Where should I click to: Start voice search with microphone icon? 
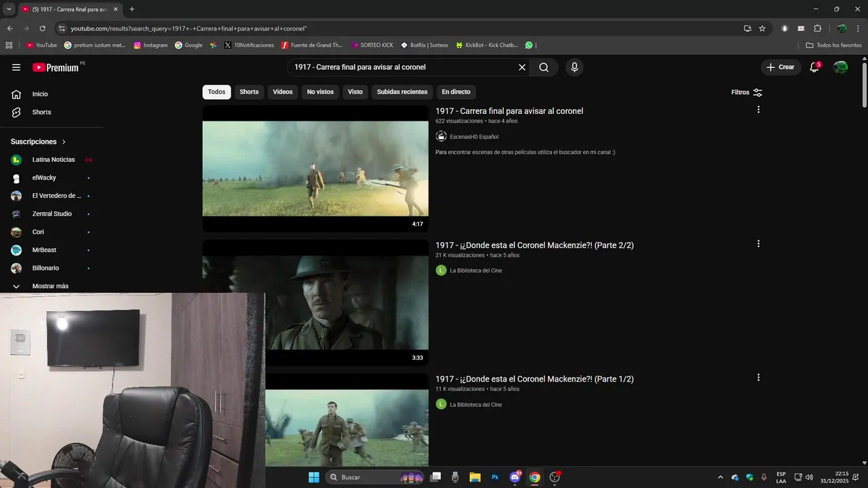(x=574, y=67)
